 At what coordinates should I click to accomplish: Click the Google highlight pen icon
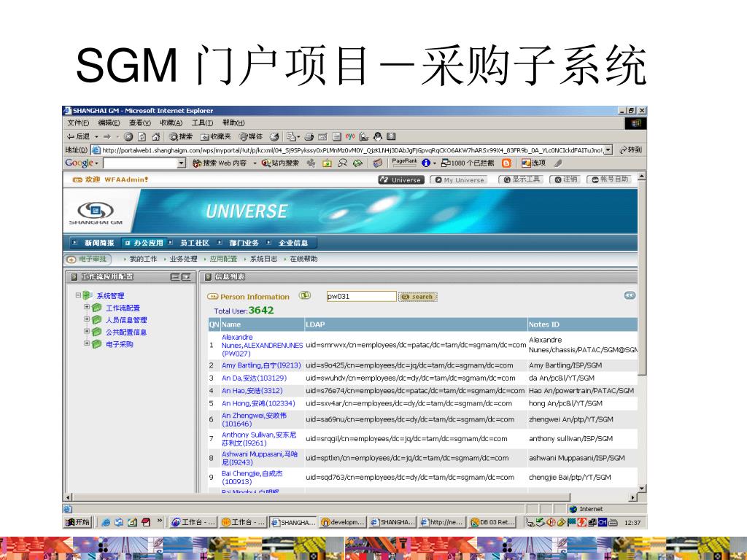pos(558,163)
